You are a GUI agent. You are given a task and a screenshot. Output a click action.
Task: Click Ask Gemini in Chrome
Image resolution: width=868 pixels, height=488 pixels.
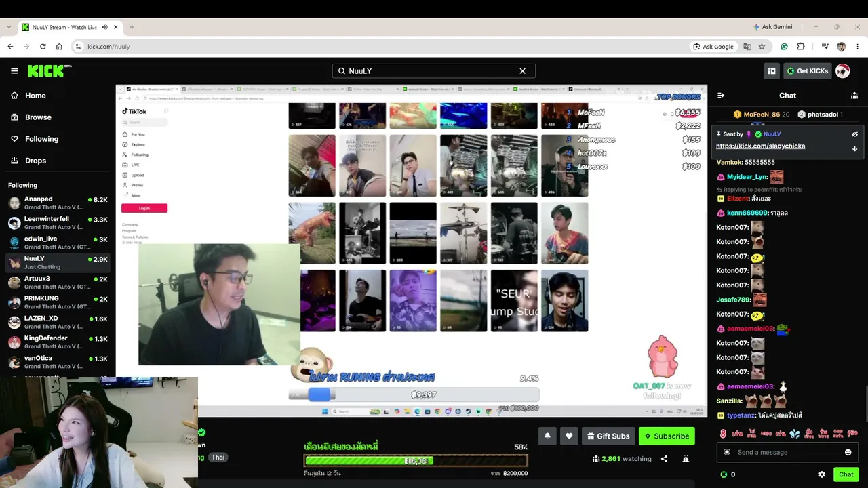tap(772, 27)
